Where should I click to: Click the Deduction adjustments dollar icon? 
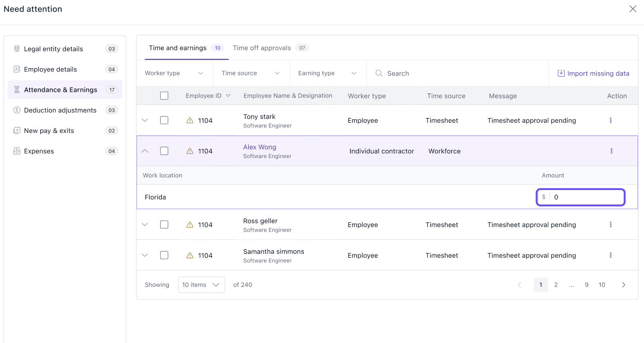(x=17, y=110)
